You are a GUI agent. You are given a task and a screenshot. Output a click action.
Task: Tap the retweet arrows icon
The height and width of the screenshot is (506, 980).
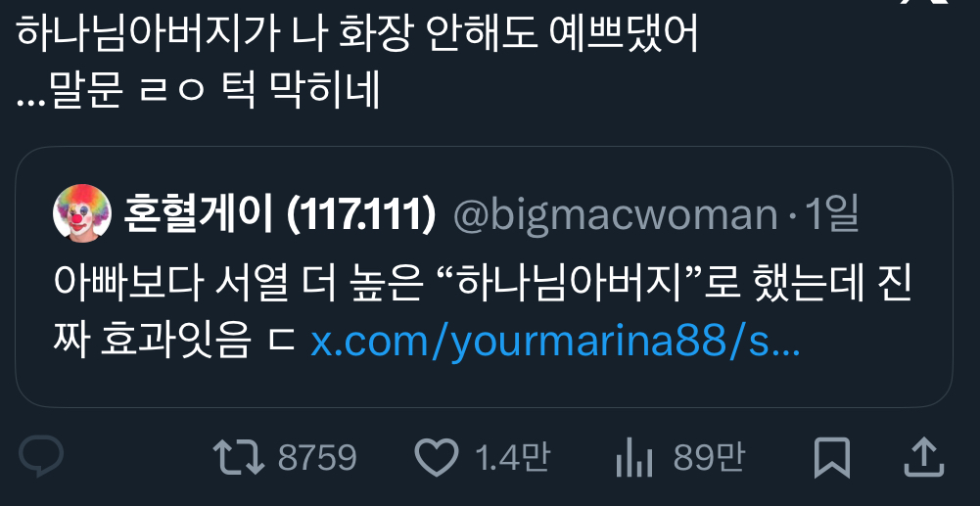(x=238, y=457)
